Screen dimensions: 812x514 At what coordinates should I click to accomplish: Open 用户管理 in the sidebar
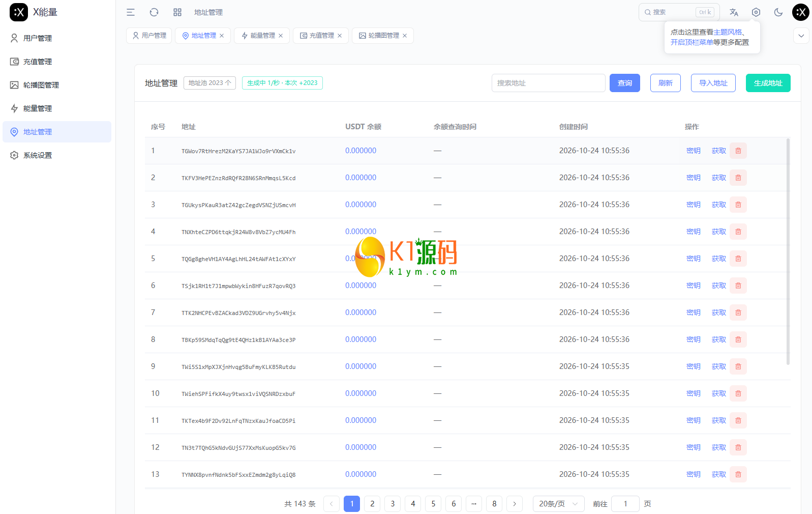57,38
